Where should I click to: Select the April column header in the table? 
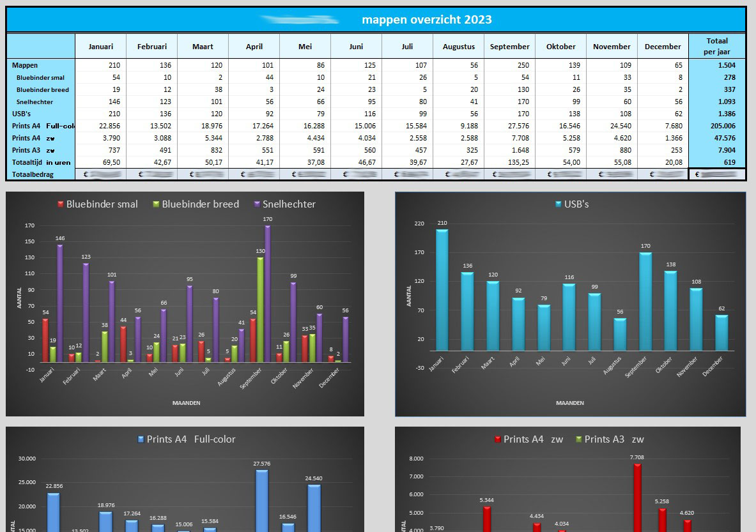click(x=254, y=46)
